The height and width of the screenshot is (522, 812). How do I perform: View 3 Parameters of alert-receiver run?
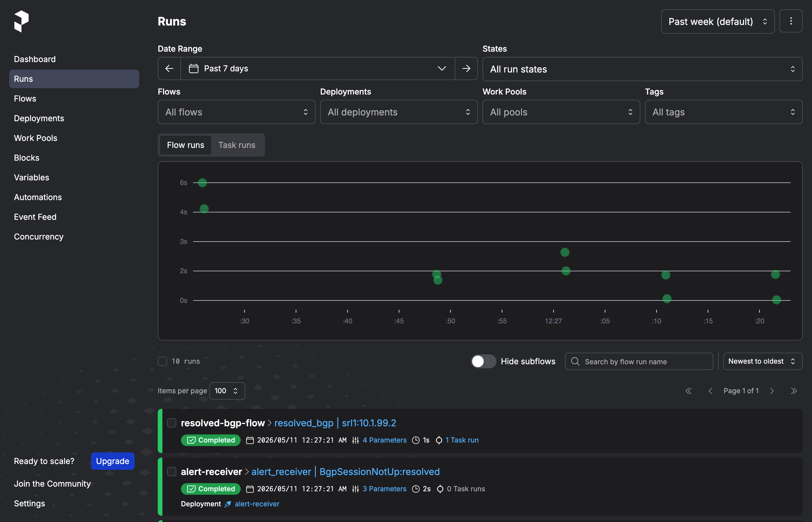point(384,489)
